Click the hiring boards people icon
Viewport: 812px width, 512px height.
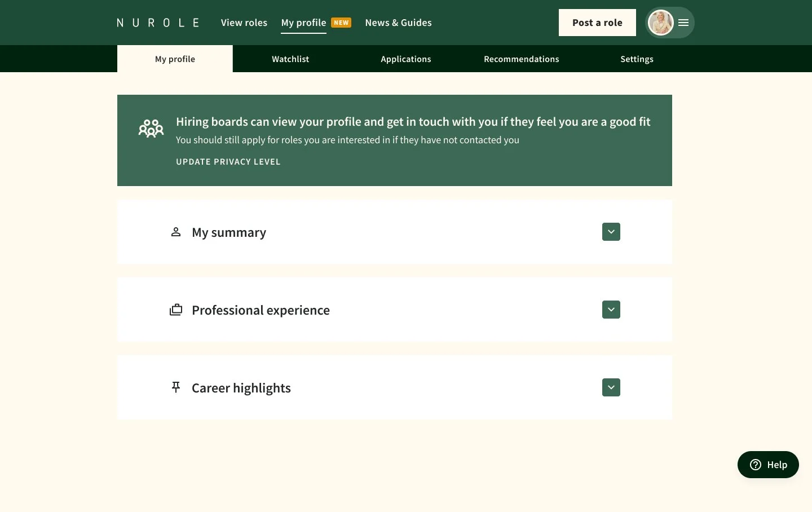[x=151, y=129]
